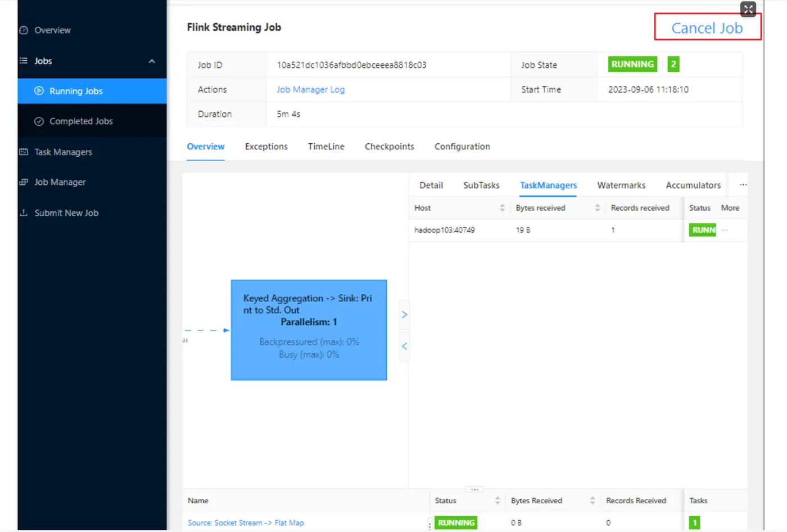787x532 pixels.
Task: Open Source: Socket Stream -> Flat Map row
Action: click(246, 523)
